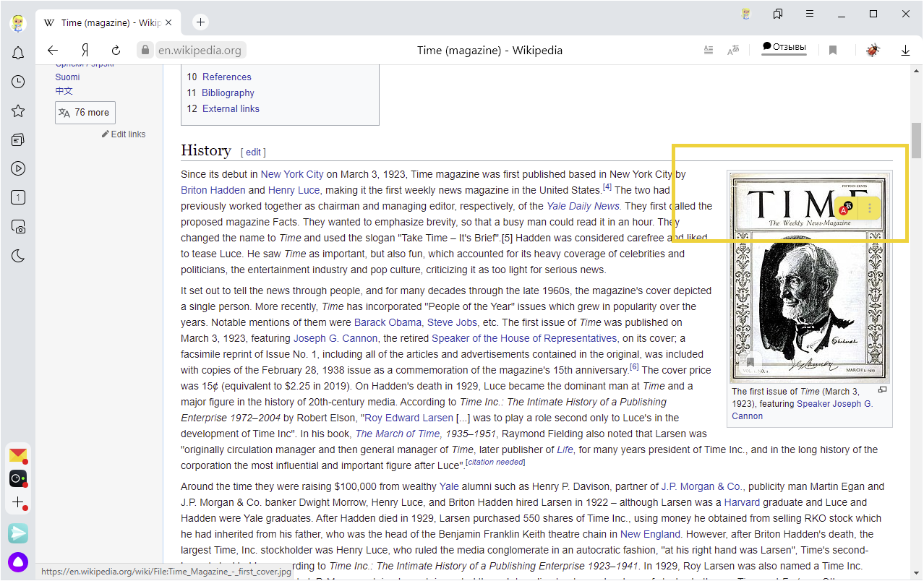Open the Joseph G. Cannon text link
The height and width of the screenshot is (581, 924).
[335, 338]
